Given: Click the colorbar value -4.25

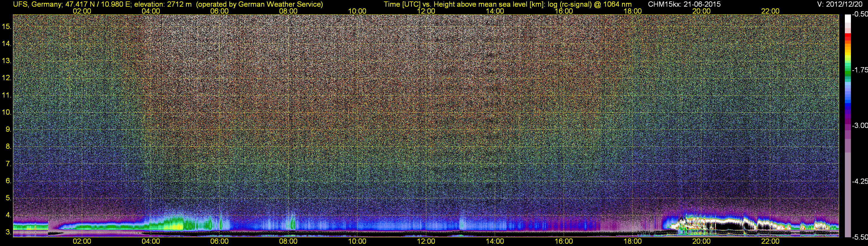Looking at the screenshot, I should (x=860, y=181).
